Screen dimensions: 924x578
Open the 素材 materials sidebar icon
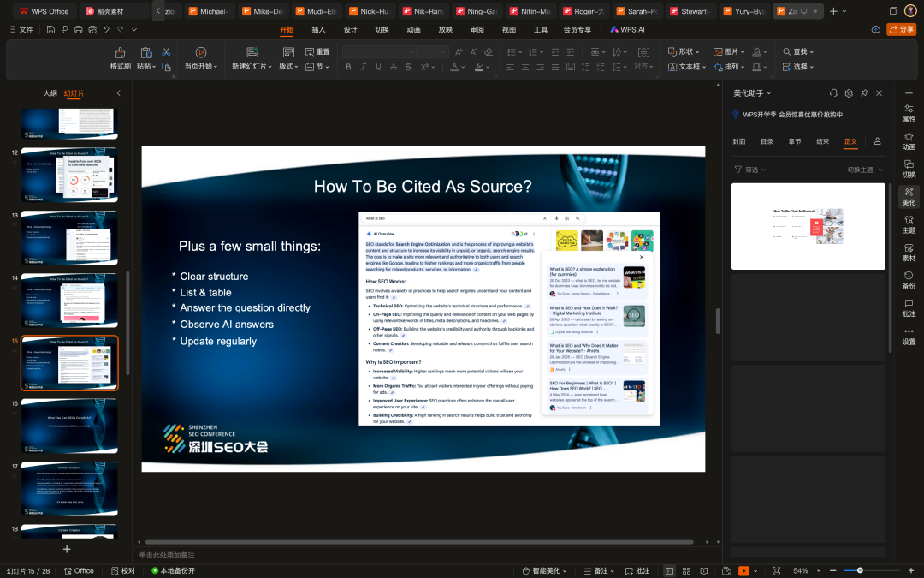click(909, 253)
